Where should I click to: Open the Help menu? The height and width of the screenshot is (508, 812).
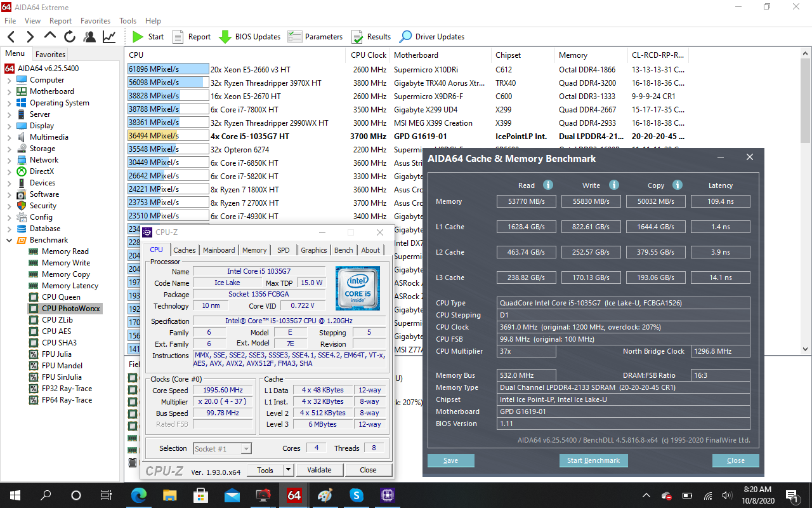(153, 21)
